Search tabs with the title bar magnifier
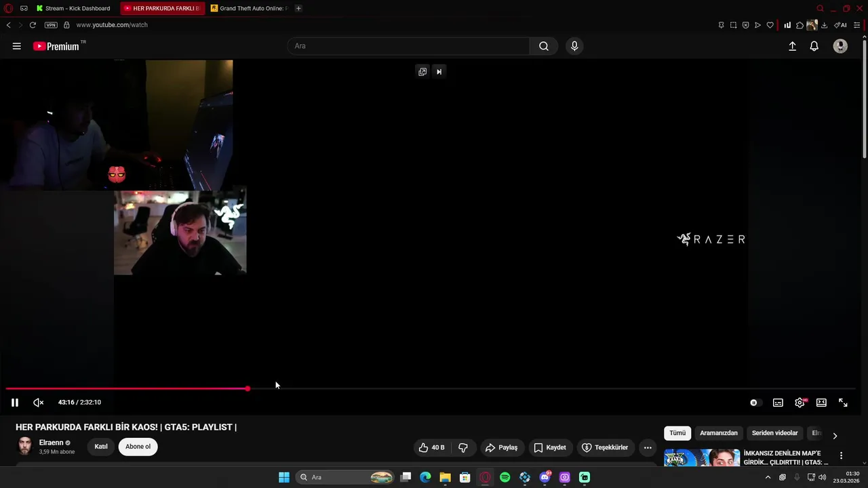 820,8
